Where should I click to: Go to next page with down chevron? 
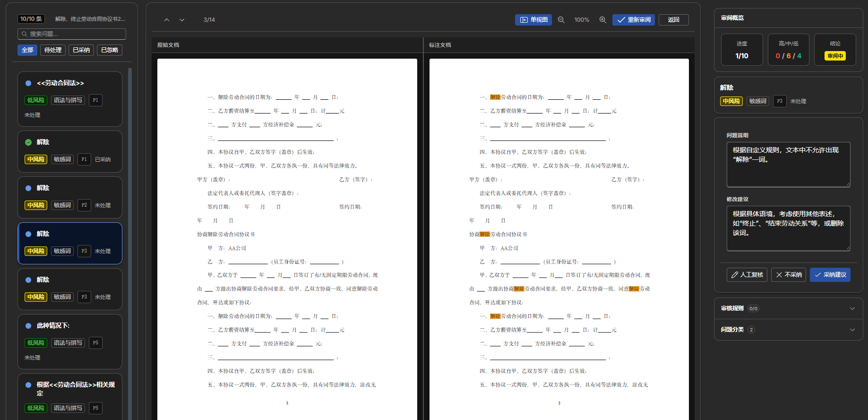[x=182, y=20]
